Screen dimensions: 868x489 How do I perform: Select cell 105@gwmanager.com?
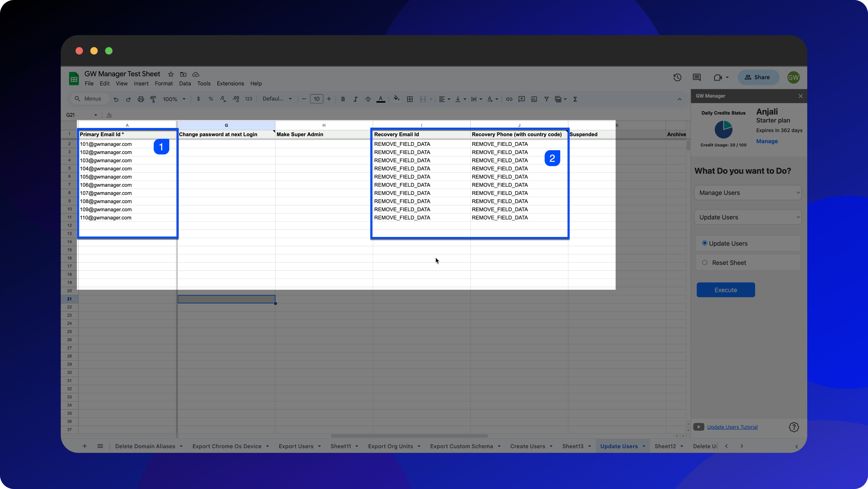coord(127,177)
